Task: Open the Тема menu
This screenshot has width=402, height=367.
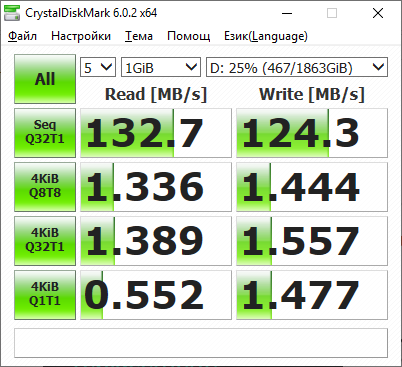Action: [x=139, y=36]
